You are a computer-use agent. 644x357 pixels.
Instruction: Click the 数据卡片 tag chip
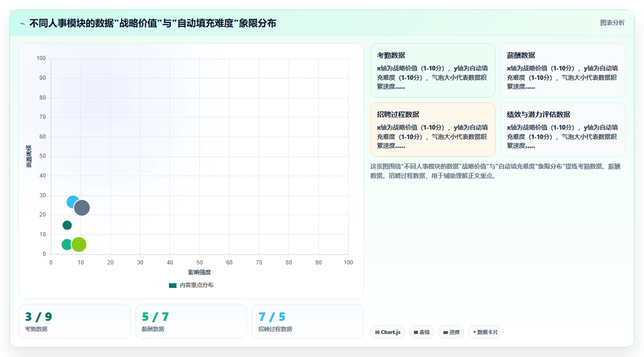tap(485, 332)
